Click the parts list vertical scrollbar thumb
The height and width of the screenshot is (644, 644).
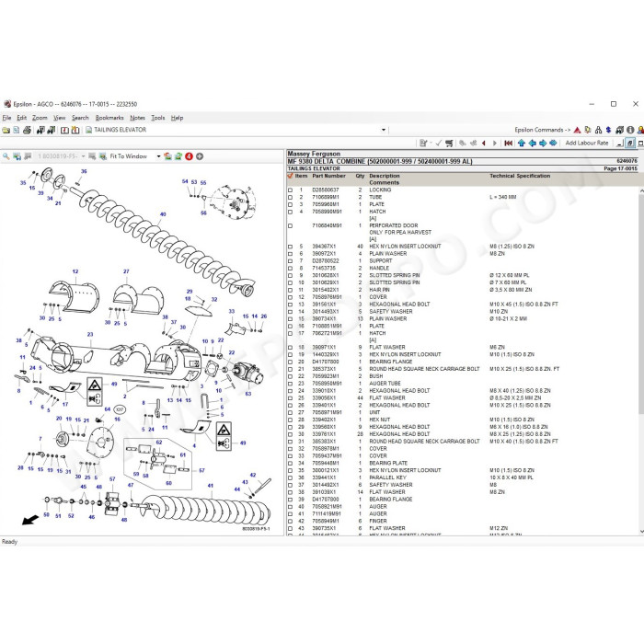point(641,304)
